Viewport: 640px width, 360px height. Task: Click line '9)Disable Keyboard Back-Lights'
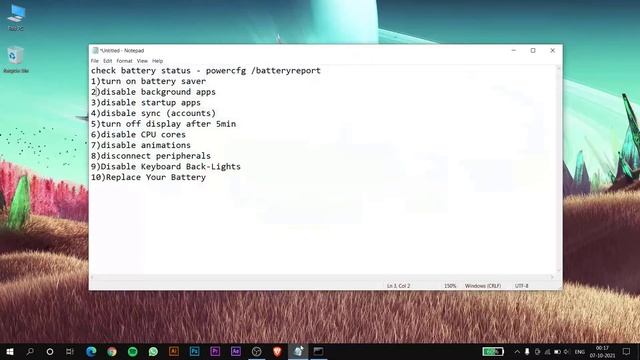(x=166, y=167)
